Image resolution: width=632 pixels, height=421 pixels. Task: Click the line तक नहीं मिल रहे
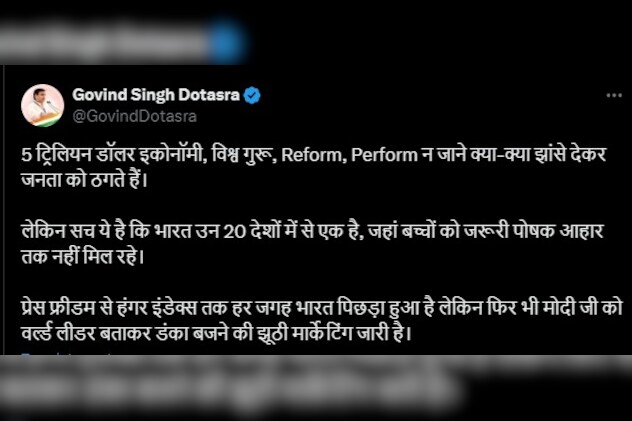pos(82,257)
